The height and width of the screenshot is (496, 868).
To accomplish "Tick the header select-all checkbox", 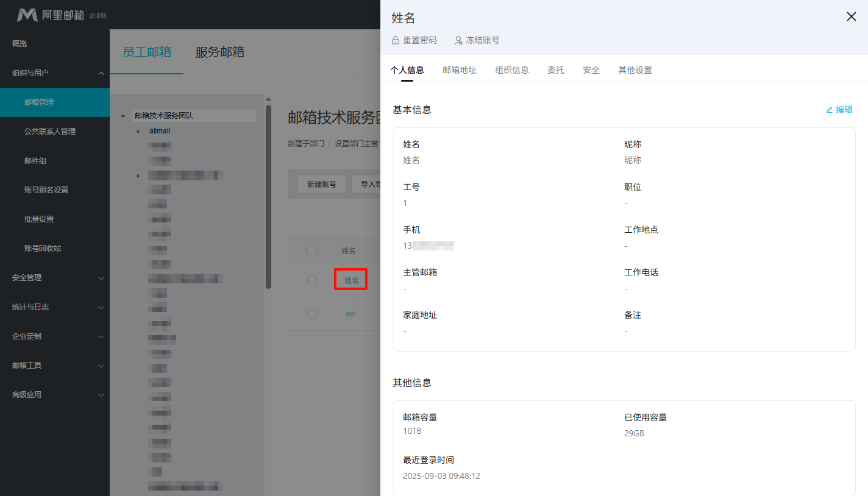I will 312,250.
